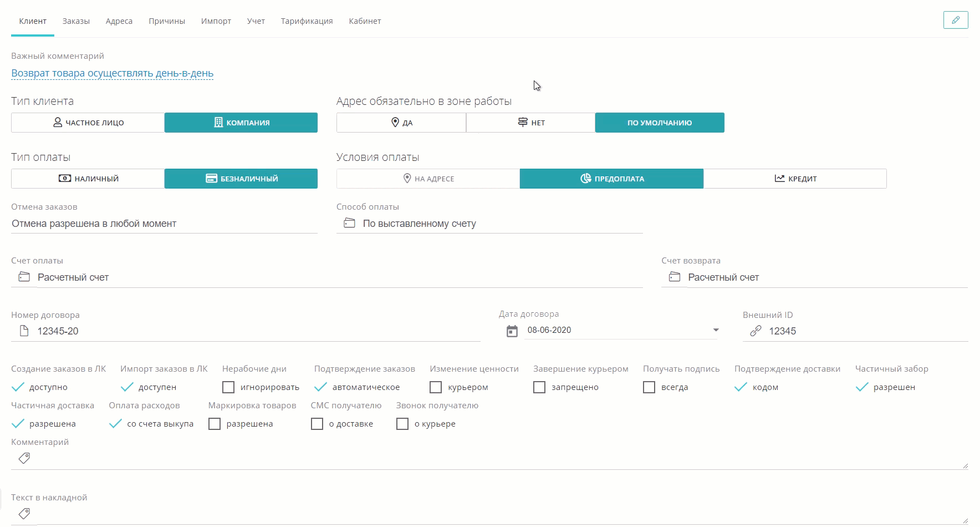
Task: Choose На адресе payment condition
Action: [428, 179]
